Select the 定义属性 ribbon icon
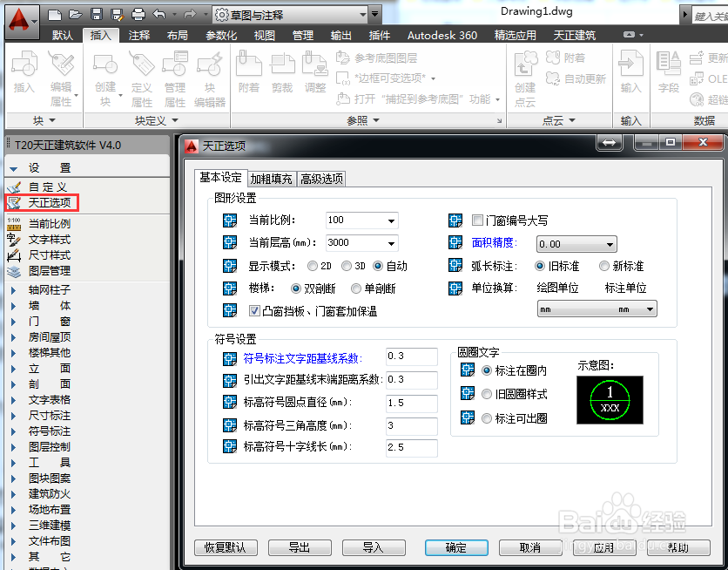The width and height of the screenshot is (728, 570). (x=142, y=79)
